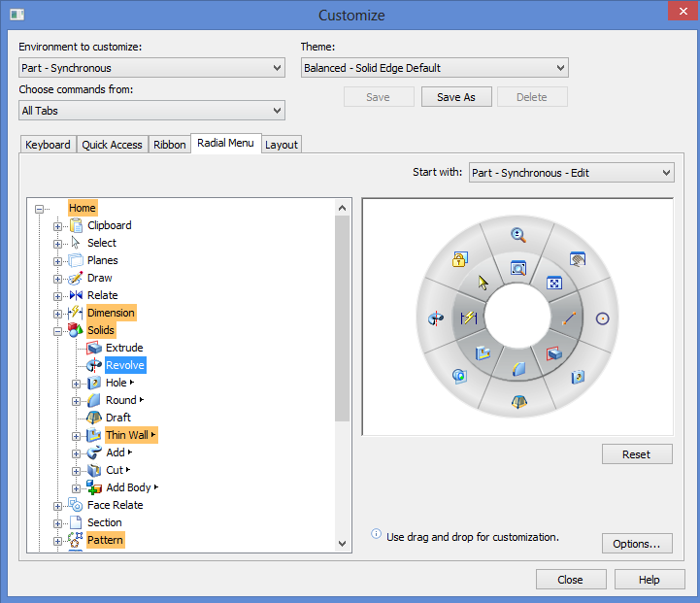700x603 pixels.
Task: Select the Select item in the tree
Action: (x=102, y=243)
